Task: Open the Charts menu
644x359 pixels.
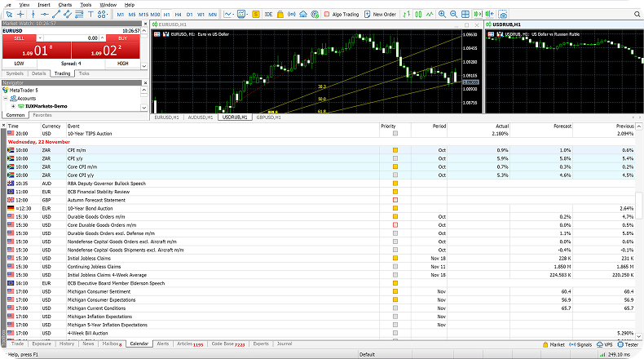Action: click(x=64, y=4)
